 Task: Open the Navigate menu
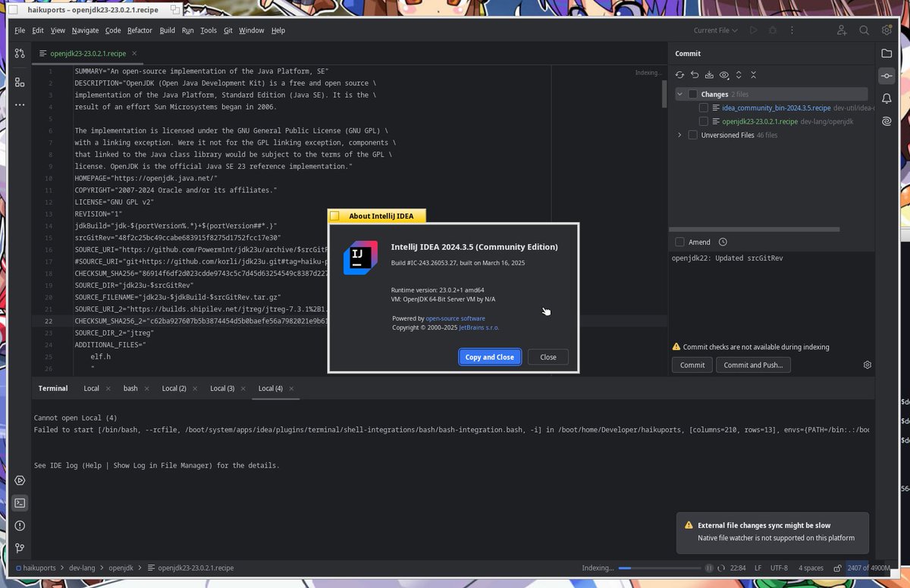pos(86,30)
